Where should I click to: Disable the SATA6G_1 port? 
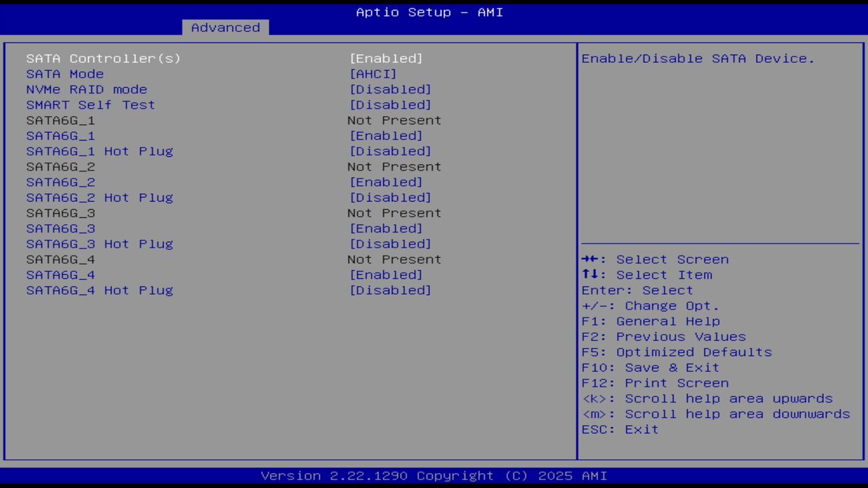[x=386, y=136]
